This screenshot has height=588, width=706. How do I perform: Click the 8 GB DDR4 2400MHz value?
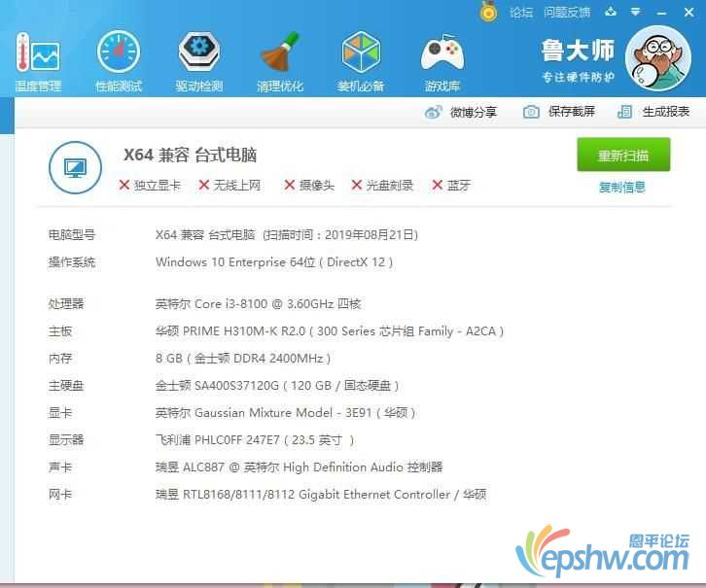(x=243, y=359)
